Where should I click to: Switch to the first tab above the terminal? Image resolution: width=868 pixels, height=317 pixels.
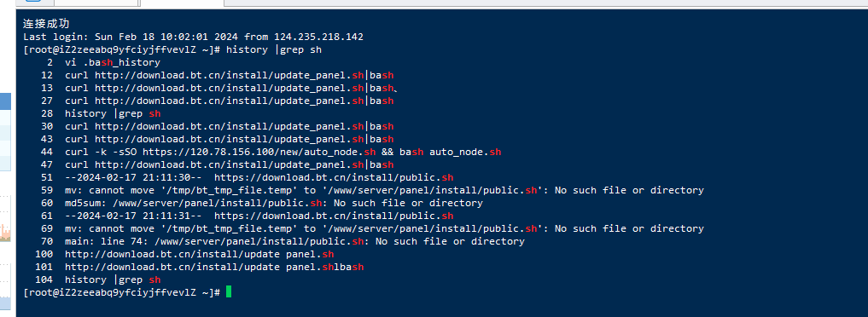pyautogui.click(x=96, y=3)
